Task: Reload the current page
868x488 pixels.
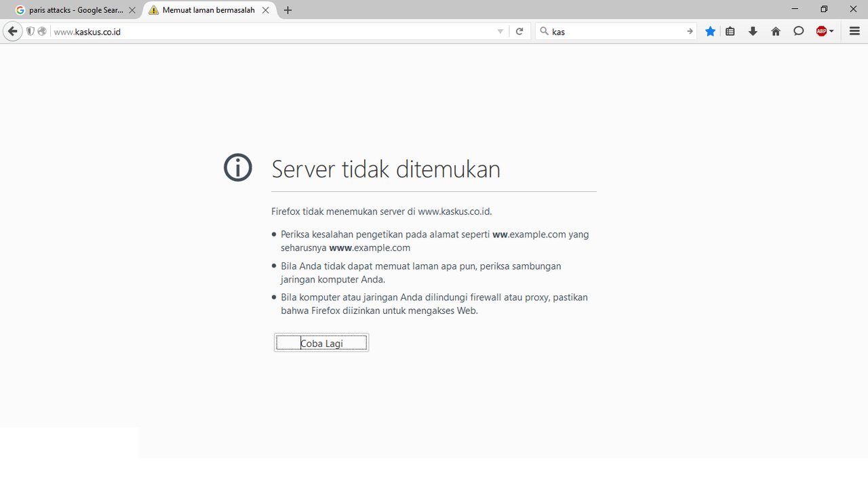Action: (x=519, y=31)
